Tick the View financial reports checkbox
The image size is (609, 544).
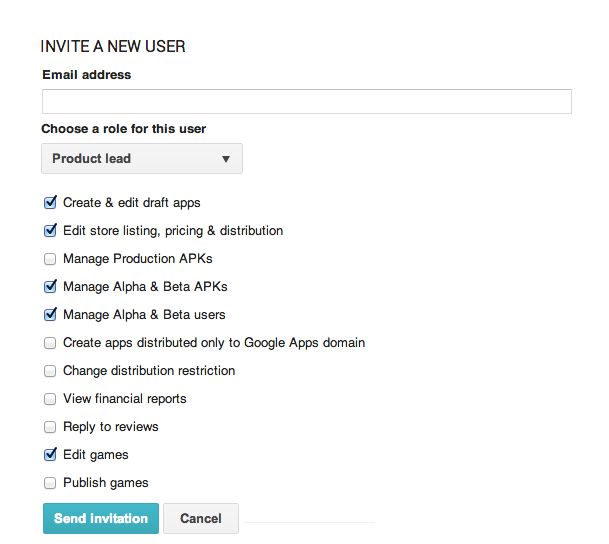[x=50, y=399]
